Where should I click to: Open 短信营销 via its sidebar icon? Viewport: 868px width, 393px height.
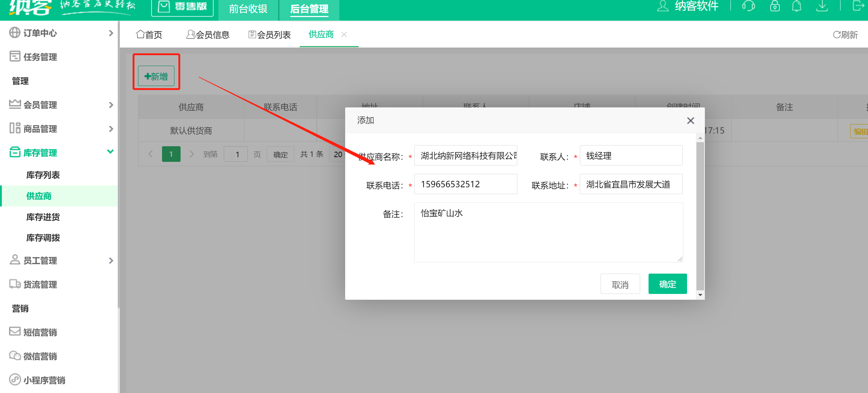coord(15,331)
